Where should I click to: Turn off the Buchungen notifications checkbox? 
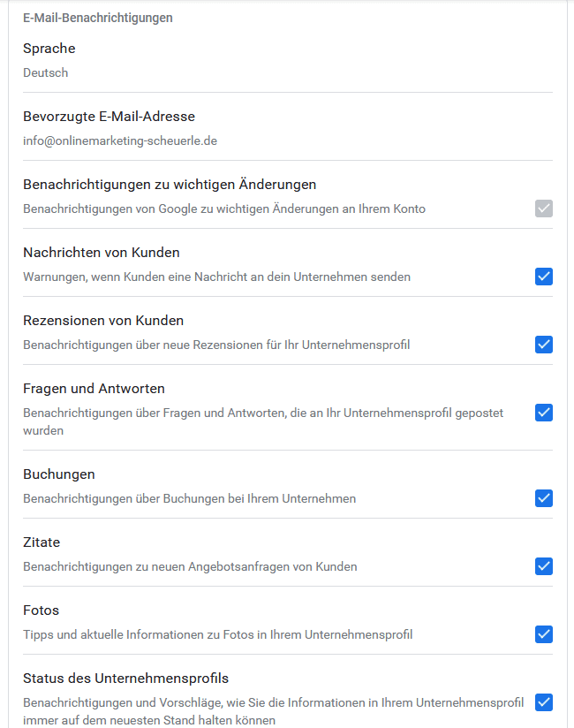544,498
